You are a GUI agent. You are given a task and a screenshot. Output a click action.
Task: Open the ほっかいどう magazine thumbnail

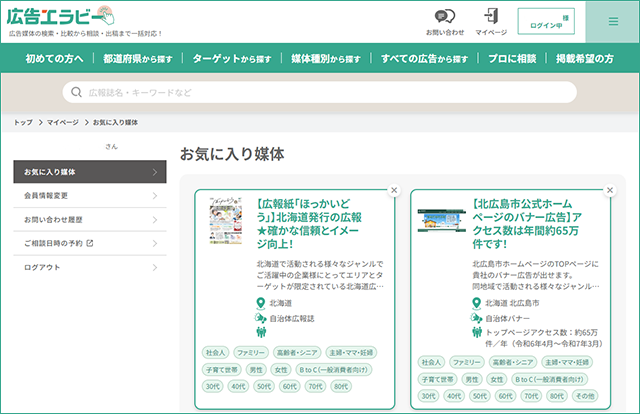[x=227, y=221]
